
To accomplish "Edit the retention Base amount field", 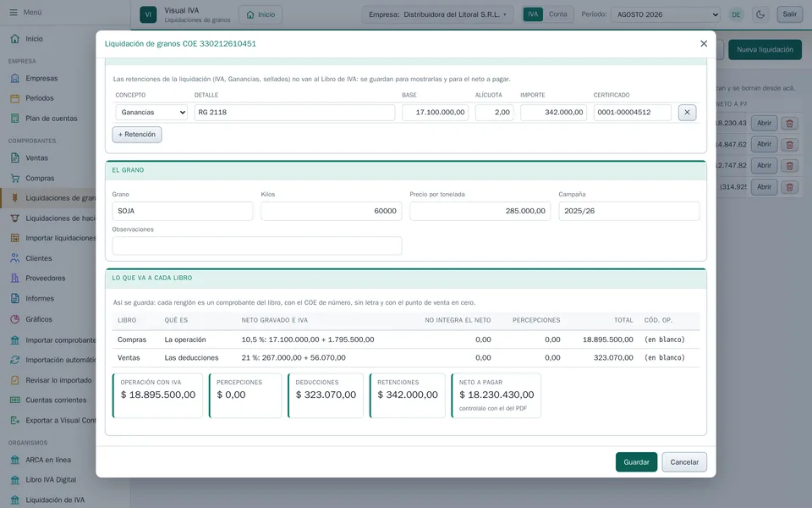I will point(435,113).
